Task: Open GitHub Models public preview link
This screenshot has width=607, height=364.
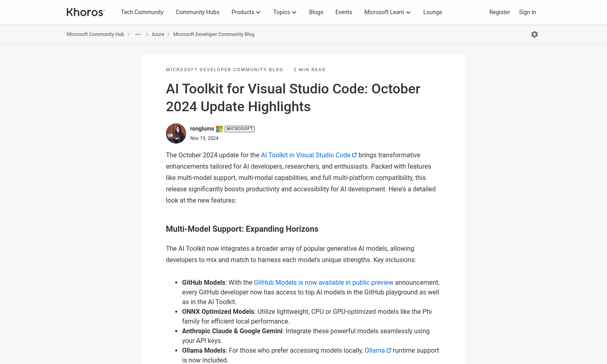Action: 323,283
